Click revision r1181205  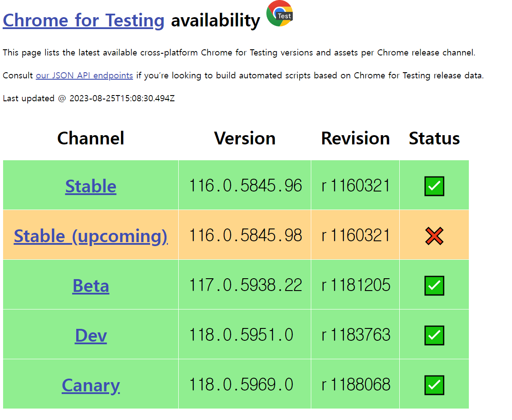(356, 285)
